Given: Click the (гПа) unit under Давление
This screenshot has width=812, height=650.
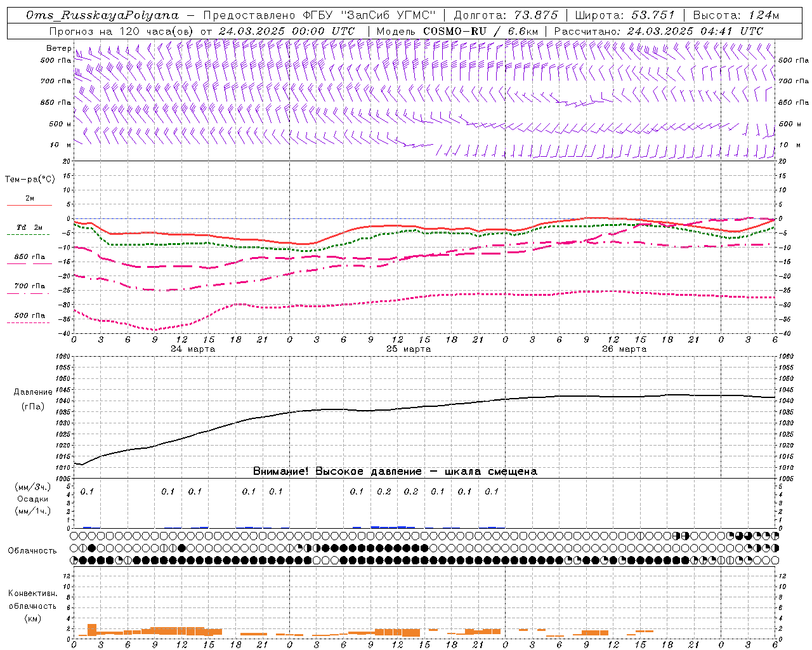Looking at the screenshot, I should point(33,407).
